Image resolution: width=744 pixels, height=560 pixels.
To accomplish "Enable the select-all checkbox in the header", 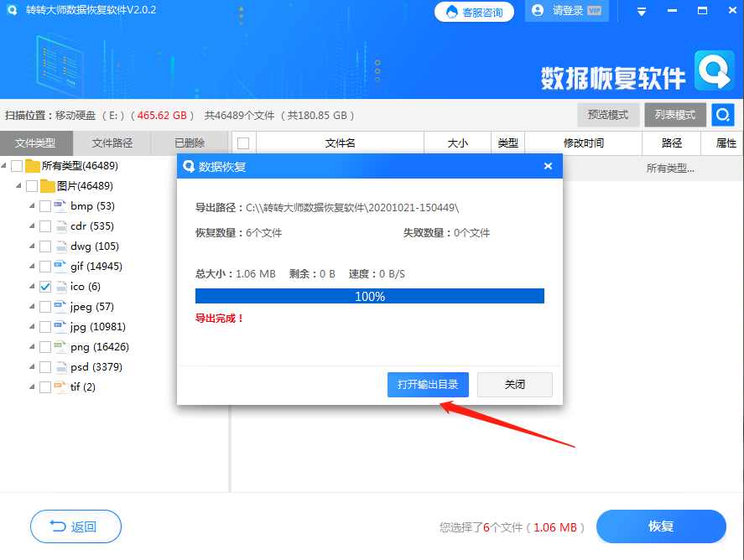I will [242, 143].
